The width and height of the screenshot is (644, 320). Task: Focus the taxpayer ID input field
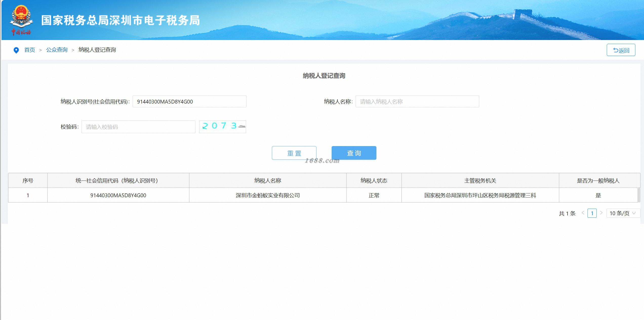(189, 102)
